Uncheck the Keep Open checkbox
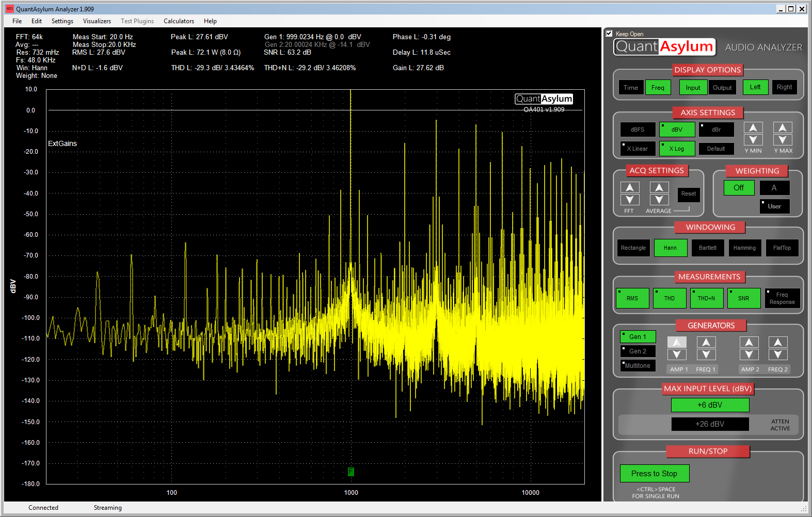Image resolution: width=812 pixels, height=517 pixels. 609,34
